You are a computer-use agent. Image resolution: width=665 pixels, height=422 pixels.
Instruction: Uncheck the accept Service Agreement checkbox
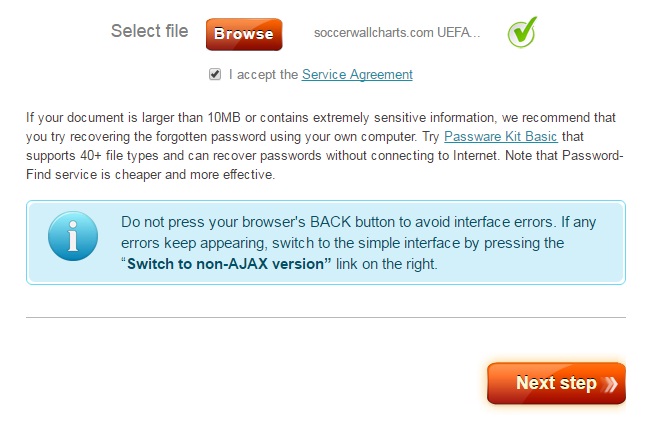(x=215, y=74)
